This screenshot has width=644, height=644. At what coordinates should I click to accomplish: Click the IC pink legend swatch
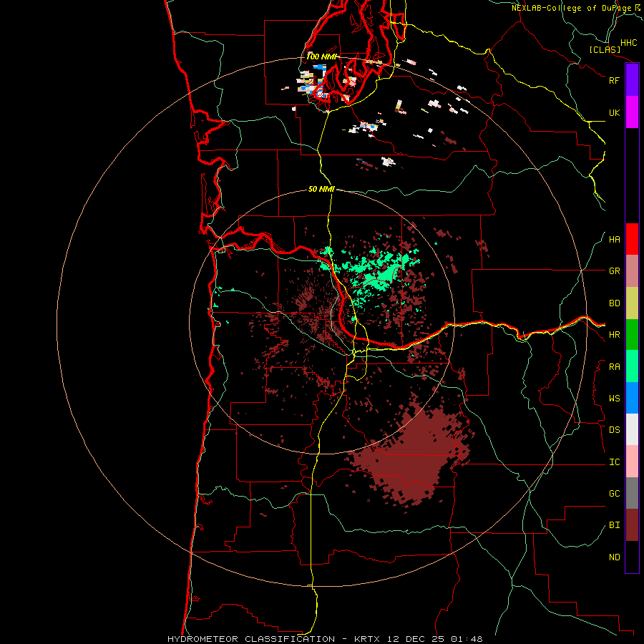pos(632,462)
